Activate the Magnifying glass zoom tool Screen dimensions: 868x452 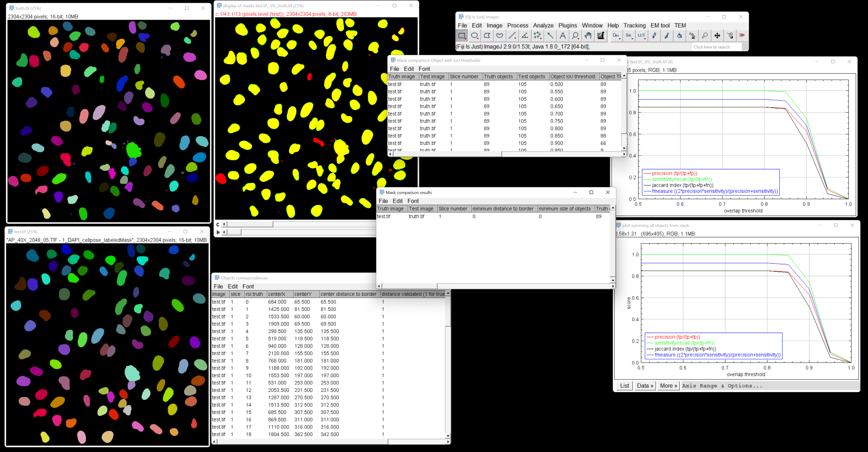(x=575, y=35)
